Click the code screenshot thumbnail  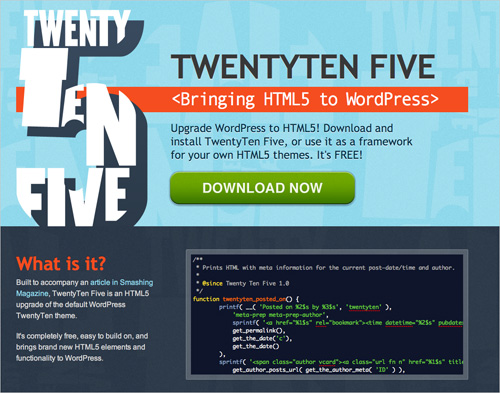click(327, 314)
